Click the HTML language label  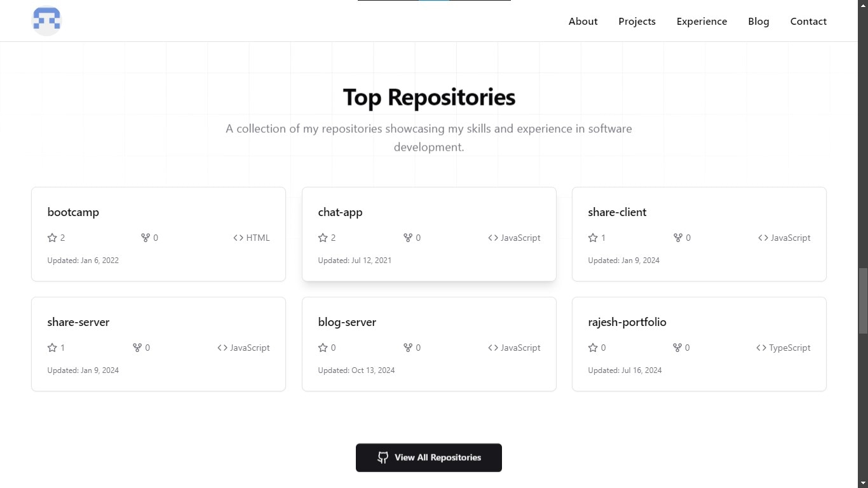point(258,238)
